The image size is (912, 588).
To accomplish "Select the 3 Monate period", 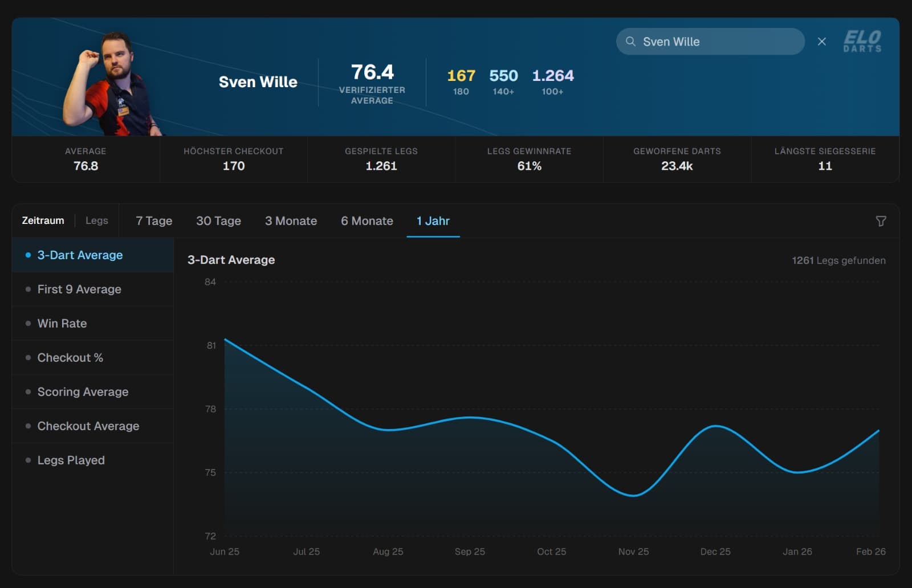I will pyautogui.click(x=291, y=220).
